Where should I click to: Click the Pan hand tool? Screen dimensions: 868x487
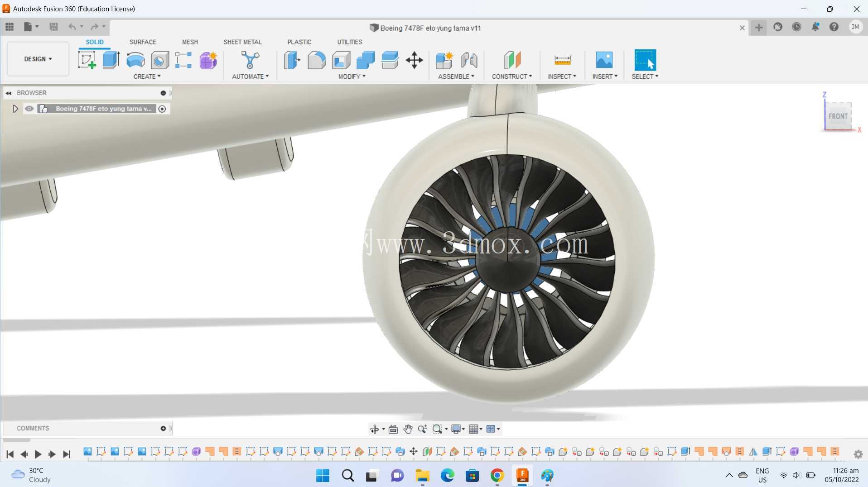point(408,429)
